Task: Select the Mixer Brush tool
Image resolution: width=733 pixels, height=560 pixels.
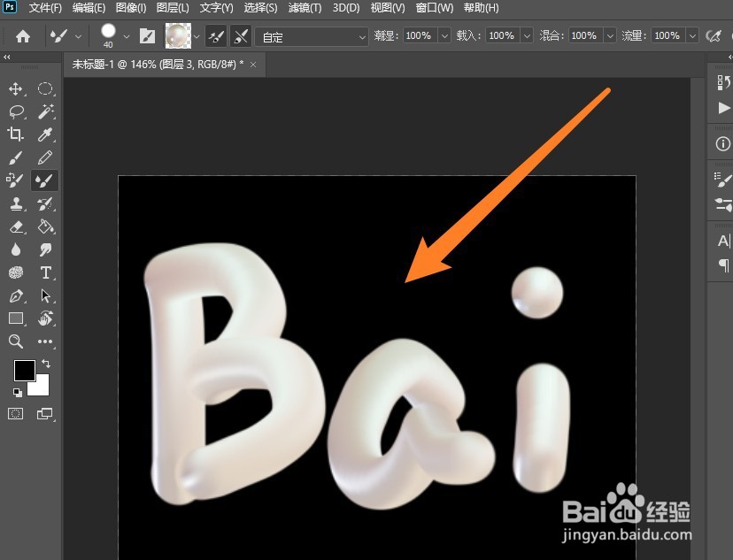Action: click(45, 180)
